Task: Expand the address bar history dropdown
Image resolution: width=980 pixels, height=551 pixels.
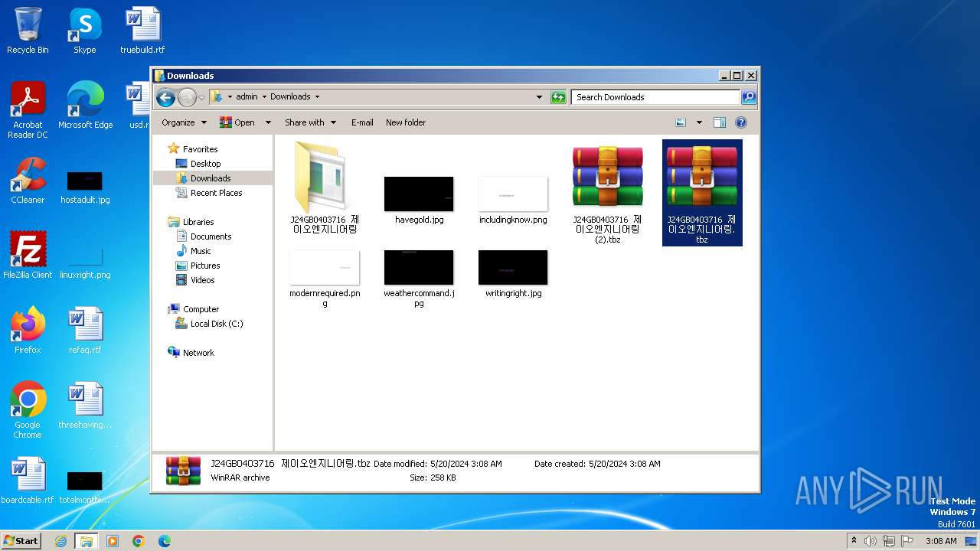Action: 539,97
